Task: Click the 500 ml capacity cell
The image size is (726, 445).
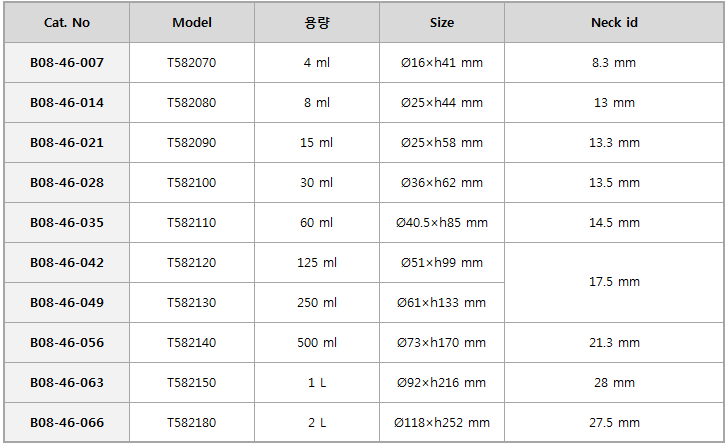Action: point(317,343)
